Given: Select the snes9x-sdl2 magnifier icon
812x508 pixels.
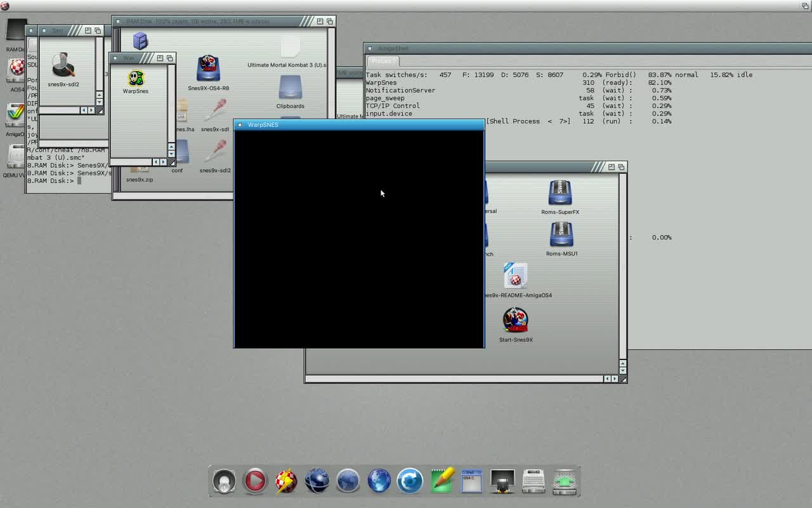Looking at the screenshot, I should point(63,65).
